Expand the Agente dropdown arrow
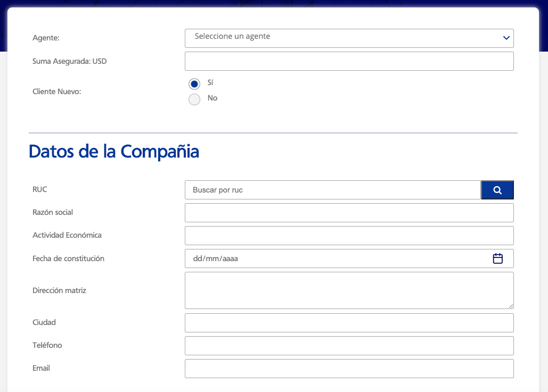Viewport: 548px width, 392px height. coord(506,38)
